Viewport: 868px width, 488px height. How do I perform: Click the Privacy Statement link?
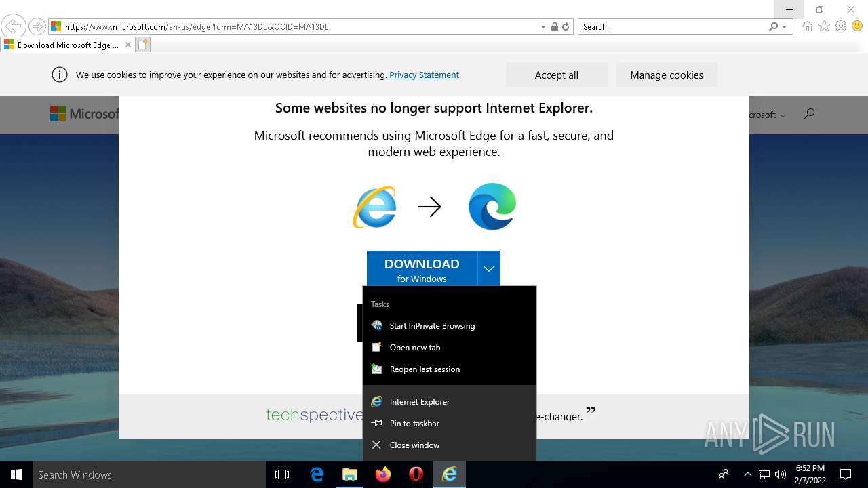pos(424,75)
